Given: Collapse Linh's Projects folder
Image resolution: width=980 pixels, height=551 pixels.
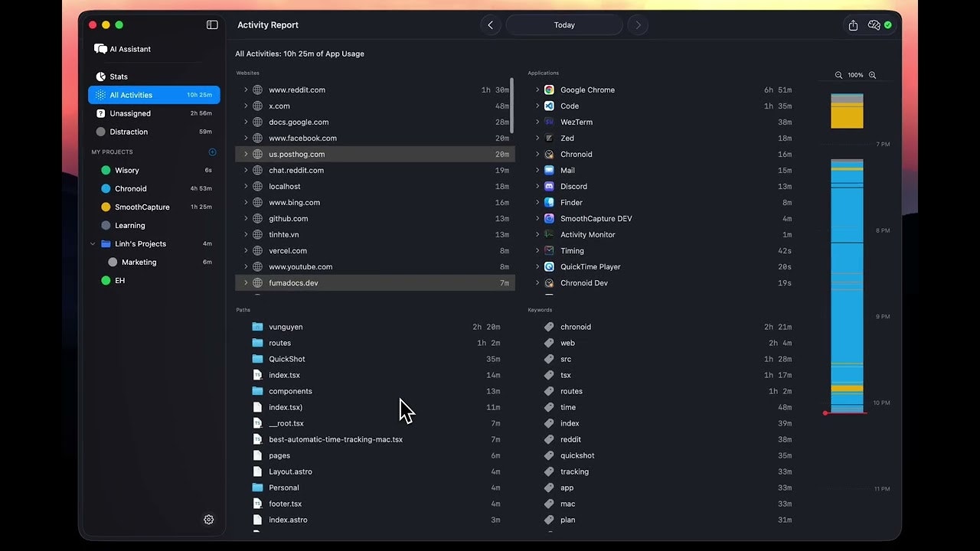Looking at the screenshot, I should click(93, 244).
